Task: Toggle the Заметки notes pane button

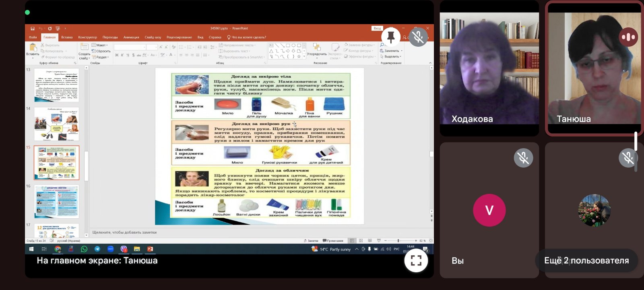Action: 311,240
